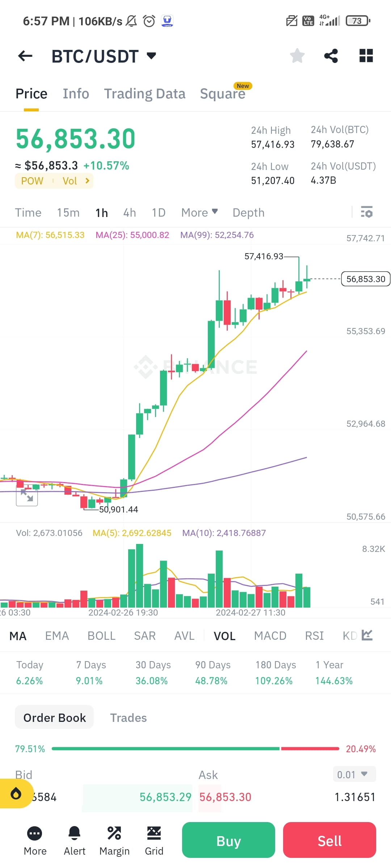Expand the More intervals dropdown

(199, 213)
